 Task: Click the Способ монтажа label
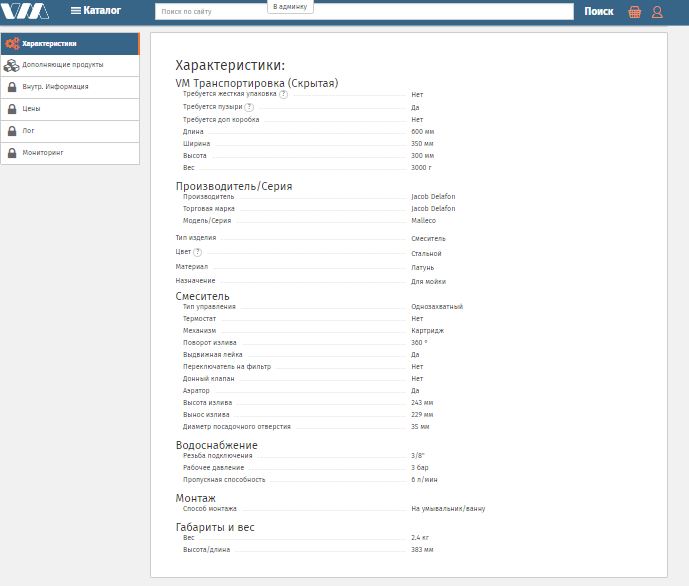coord(210,509)
